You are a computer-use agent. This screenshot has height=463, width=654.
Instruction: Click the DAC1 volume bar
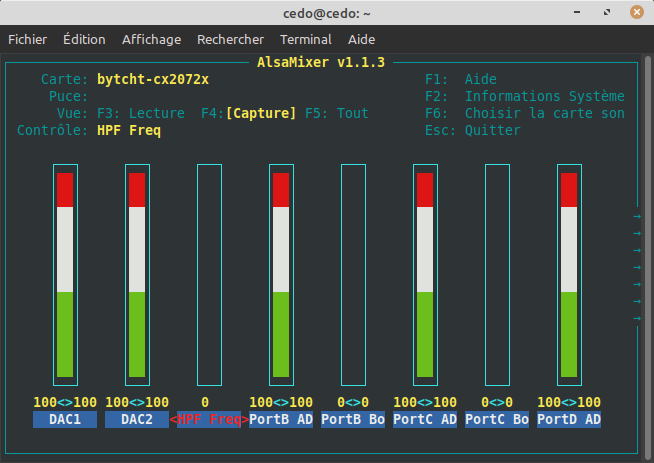(x=65, y=273)
